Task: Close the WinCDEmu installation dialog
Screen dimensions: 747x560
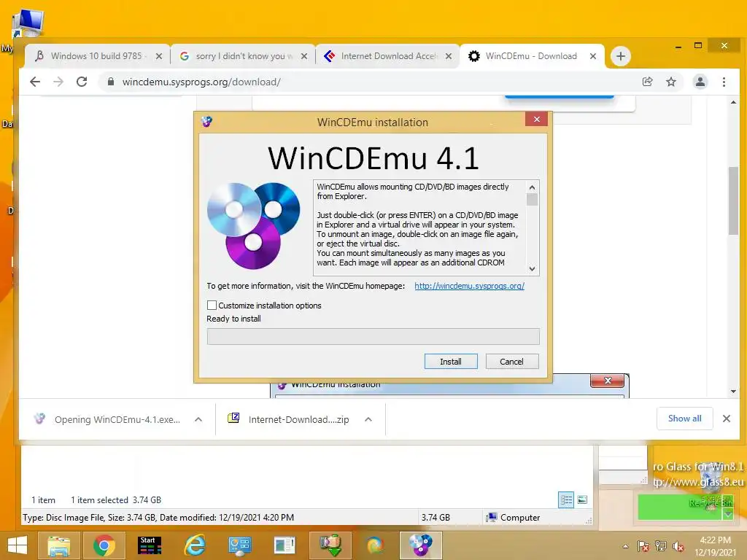Action: click(x=536, y=119)
